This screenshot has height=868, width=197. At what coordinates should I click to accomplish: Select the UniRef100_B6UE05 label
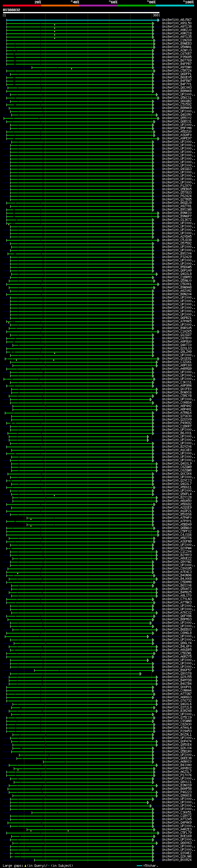(x=177, y=78)
